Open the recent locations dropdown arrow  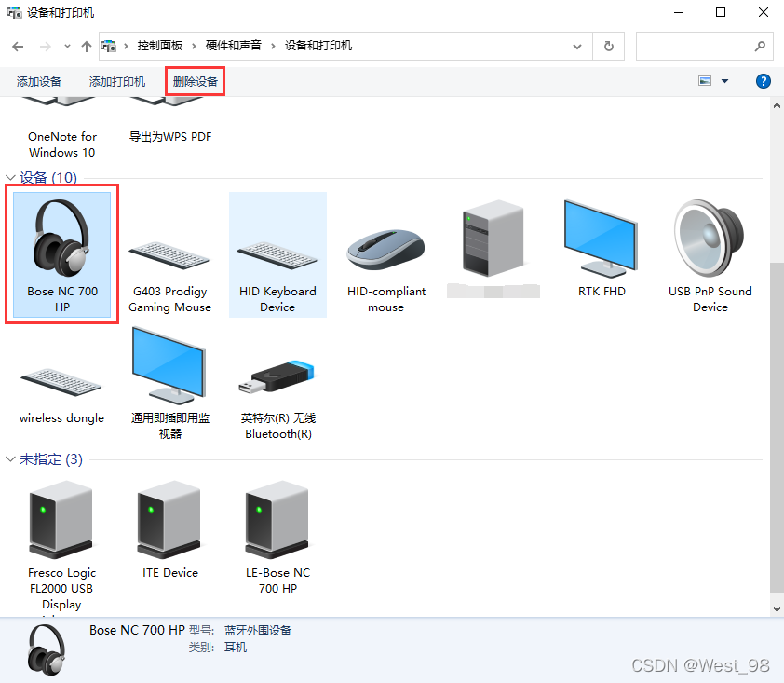67,47
